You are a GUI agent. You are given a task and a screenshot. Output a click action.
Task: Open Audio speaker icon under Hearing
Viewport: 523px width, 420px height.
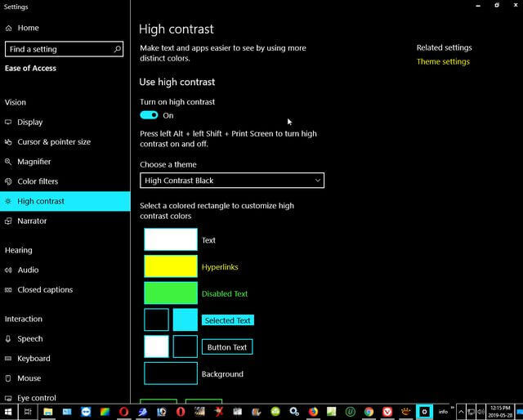click(x=8, y=270)
